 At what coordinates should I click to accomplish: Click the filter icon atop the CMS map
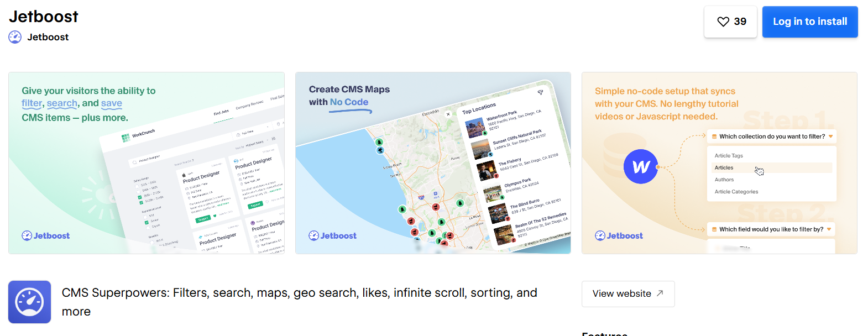pyautogui.click(x=541, y=92)
